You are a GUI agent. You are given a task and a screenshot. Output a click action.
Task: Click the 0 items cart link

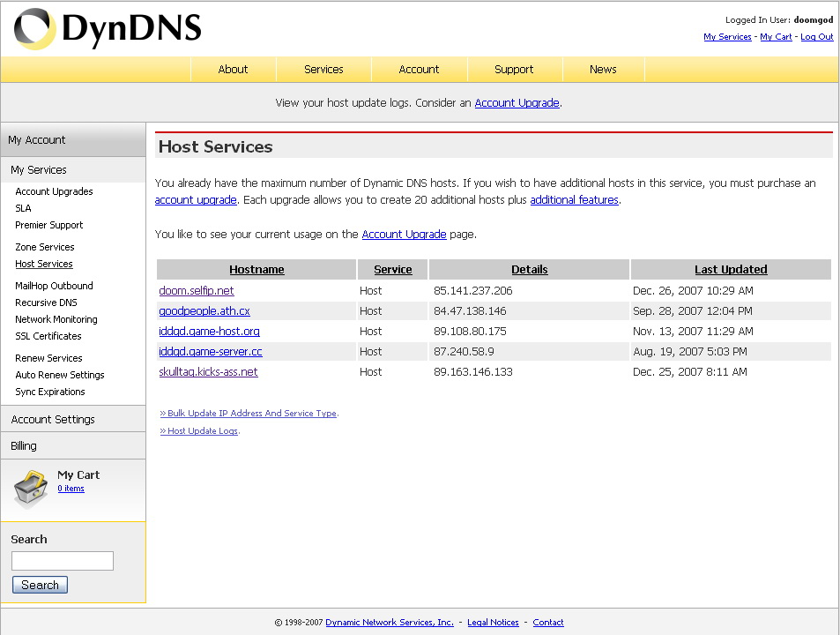pyautogui.click(x=71, y=489)
